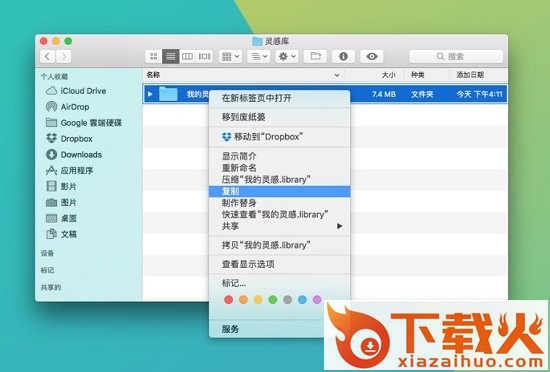The height and width of the screenshot is (372, 550).
Task: Choose 标记... from context menu
Action: point(280,283)
